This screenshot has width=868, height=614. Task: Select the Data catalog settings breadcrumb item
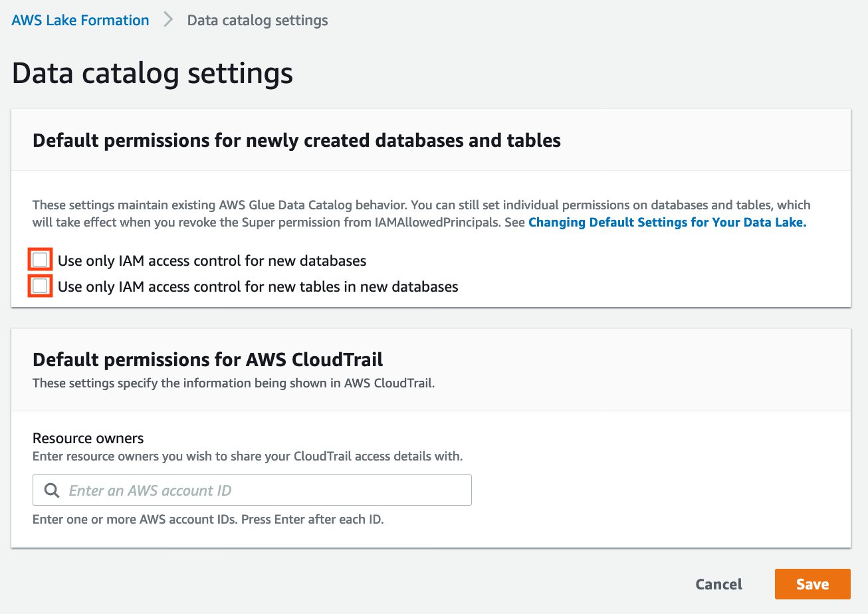point(257,20)
